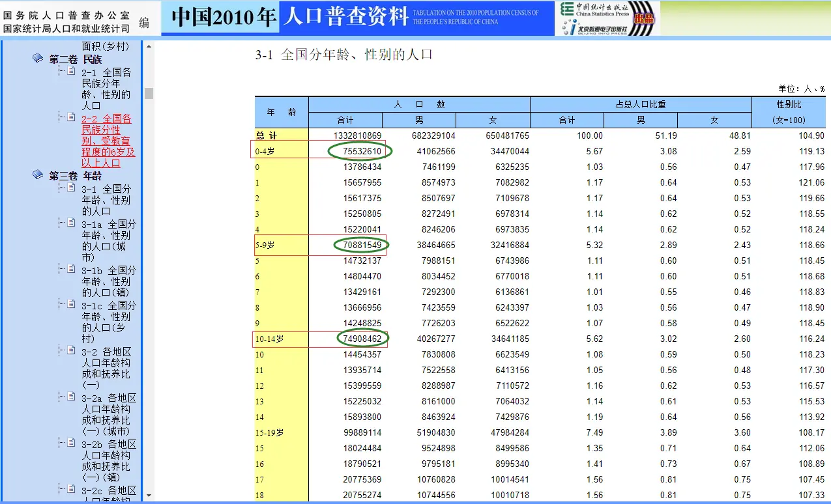Screen dimensions: 831x504
Task: Open table 3-2 各地区人口年龄构成和抚养比(一)
Action: [x=106, y=368]
